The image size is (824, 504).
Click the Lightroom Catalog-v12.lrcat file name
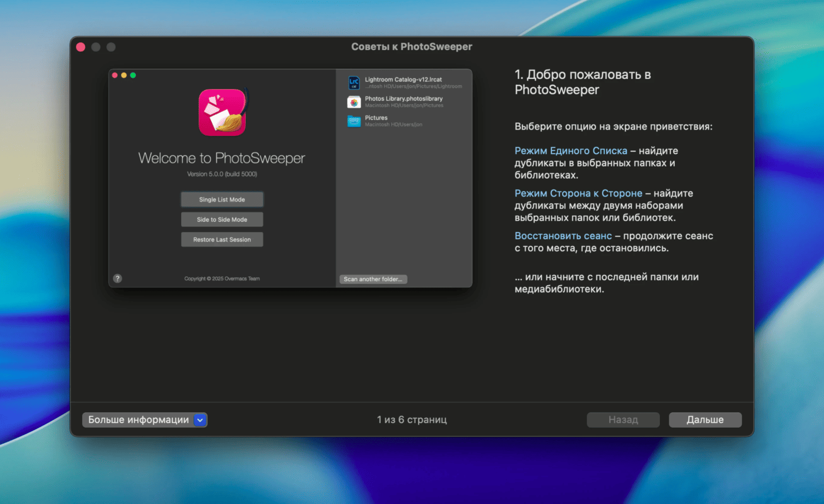403,79
